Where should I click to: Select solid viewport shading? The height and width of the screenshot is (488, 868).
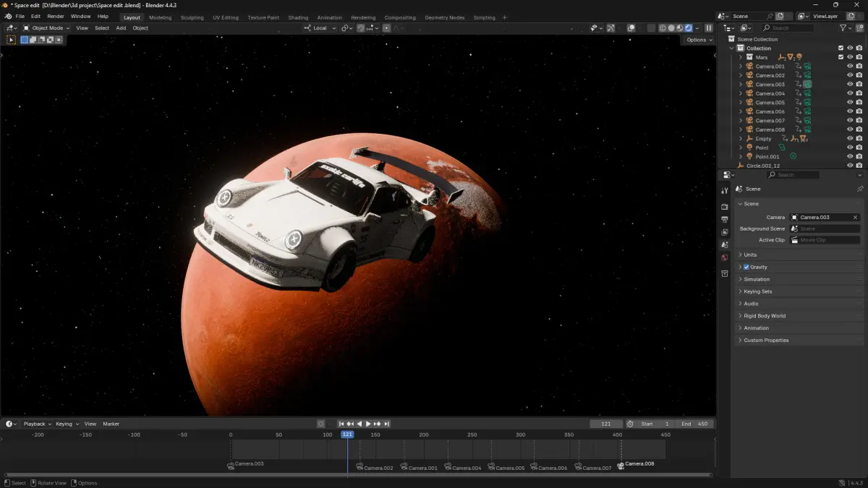click(x=671, y=28)
